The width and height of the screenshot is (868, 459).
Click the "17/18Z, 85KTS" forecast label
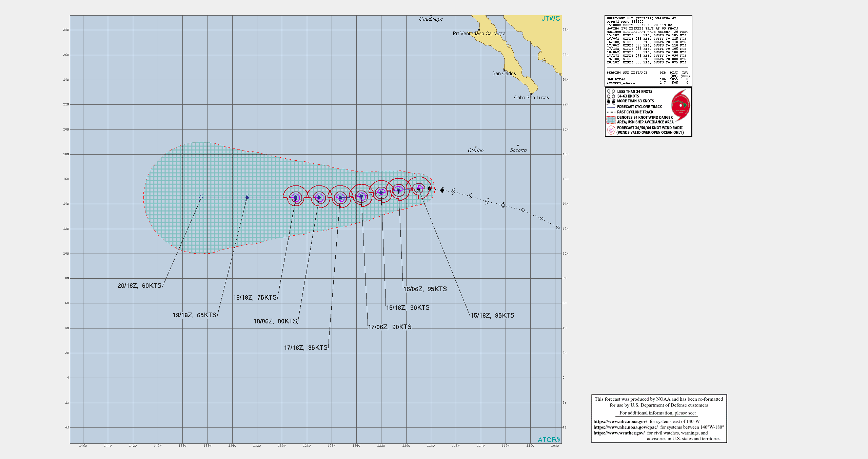pos(306,348)
